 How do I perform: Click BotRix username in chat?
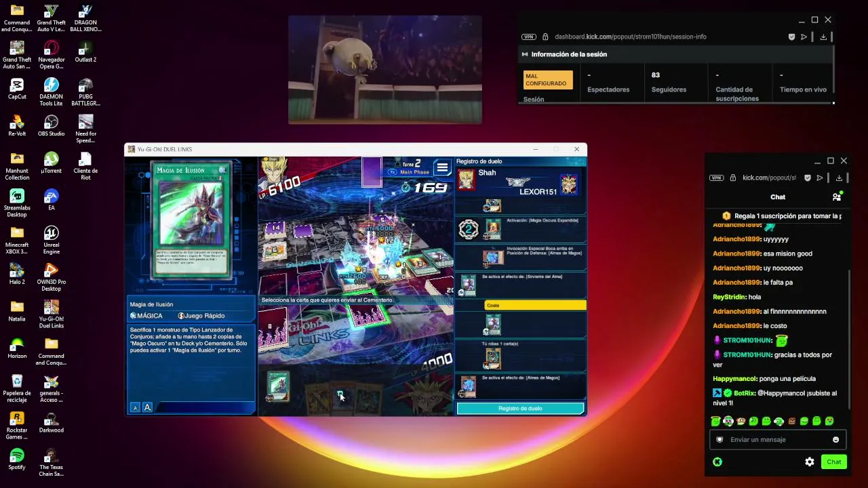pyautogui.click(x=743, y=393)
